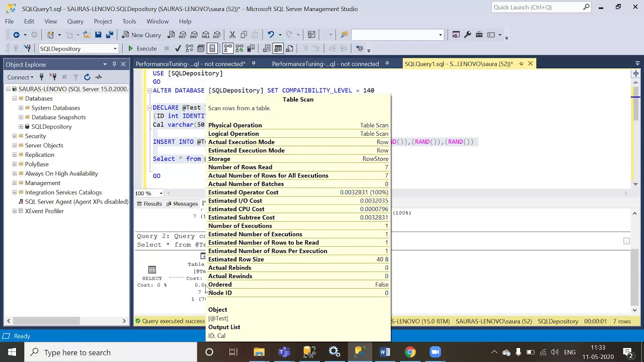644x362 pixels.
Task: Close the Object Explorer panel
Action: [123, 64]
